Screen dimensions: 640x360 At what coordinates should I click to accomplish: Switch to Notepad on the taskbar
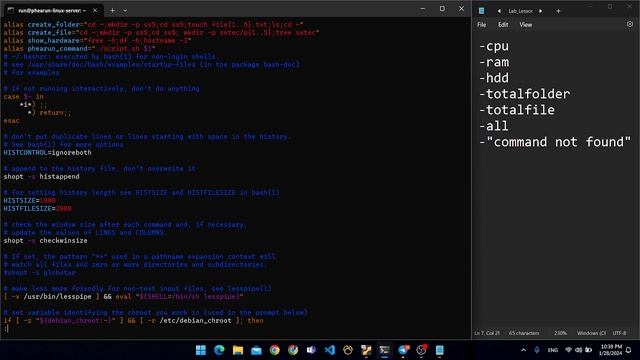tap(440, 350)
